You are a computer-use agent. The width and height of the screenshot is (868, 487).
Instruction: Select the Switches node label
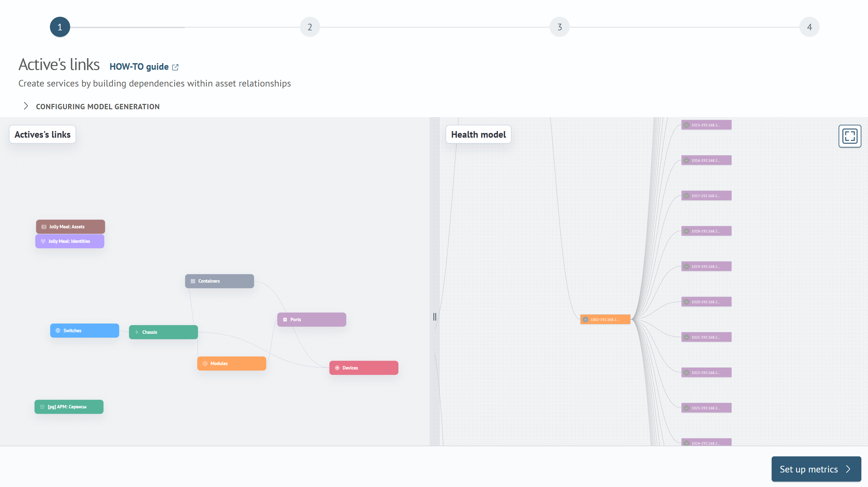pyautogui.click(x=72, y=331)
